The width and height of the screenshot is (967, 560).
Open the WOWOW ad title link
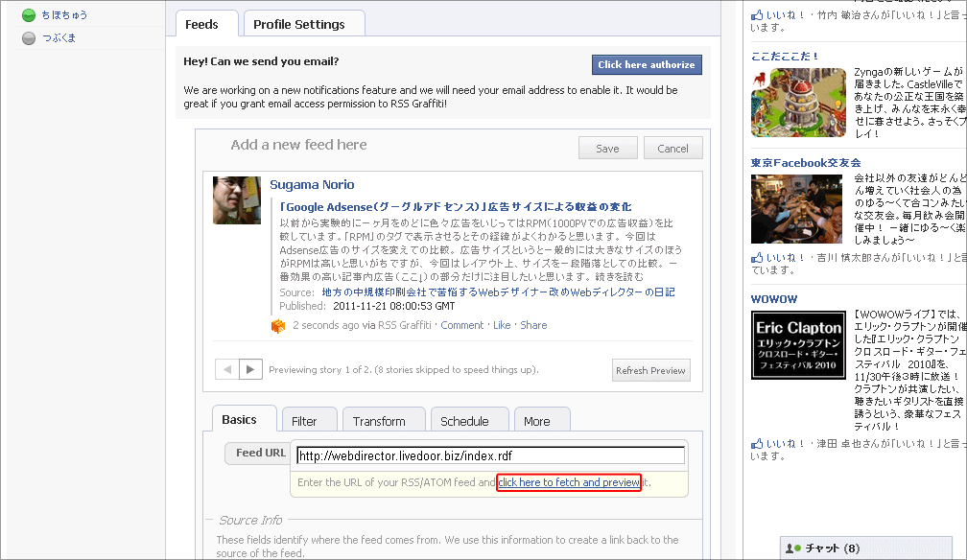pos(773,299)
